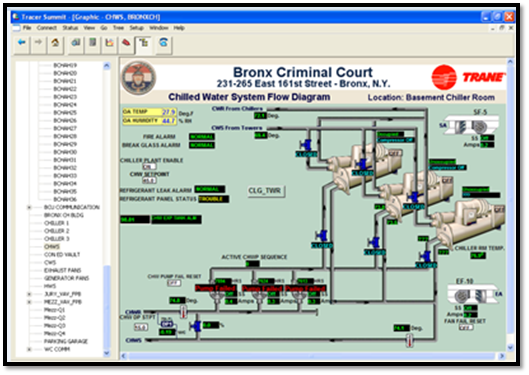
Task: Click the CLG_TWR button
Action: tap(266, 191)
